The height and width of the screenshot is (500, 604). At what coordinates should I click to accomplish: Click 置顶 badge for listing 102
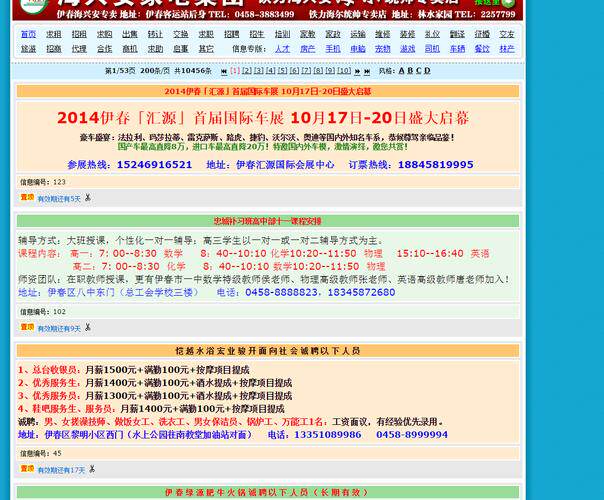pyautogui.click(x=27, y=327)
